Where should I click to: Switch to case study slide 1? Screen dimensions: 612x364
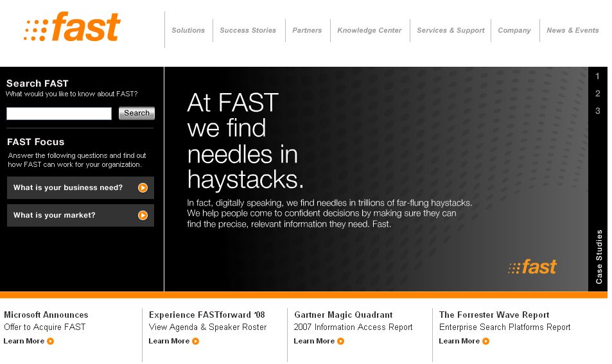pos(598,76)
